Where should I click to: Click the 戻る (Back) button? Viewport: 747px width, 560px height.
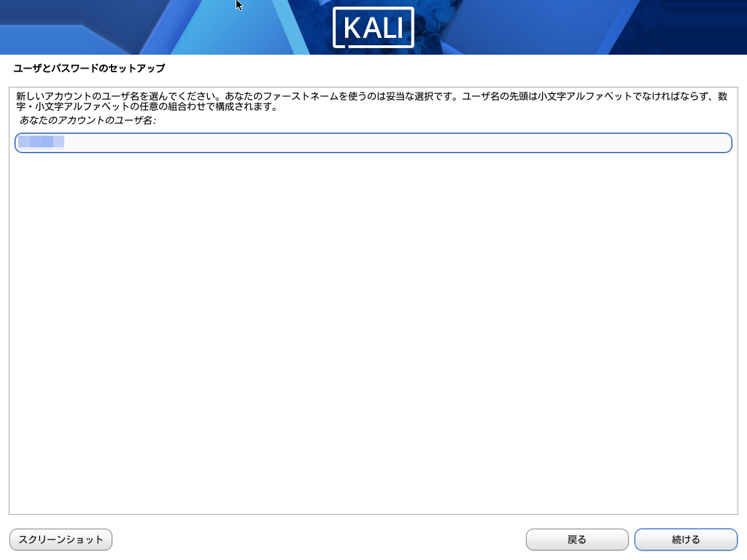577,540
